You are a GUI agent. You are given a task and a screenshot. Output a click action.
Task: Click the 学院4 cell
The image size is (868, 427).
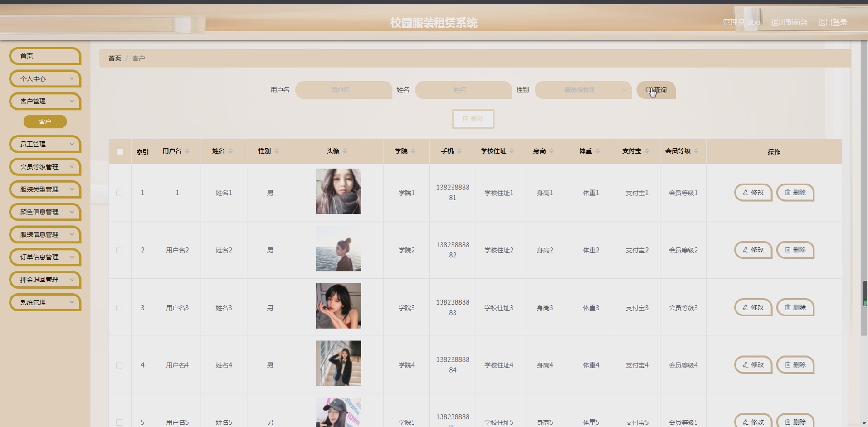tap(406, 365)
